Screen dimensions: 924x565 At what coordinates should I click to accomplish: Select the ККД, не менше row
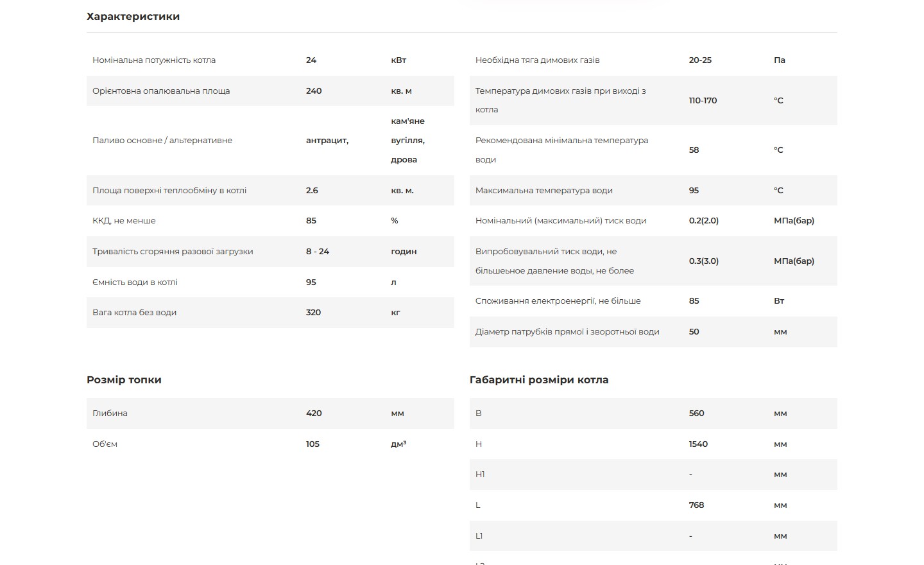coord(270,221)
